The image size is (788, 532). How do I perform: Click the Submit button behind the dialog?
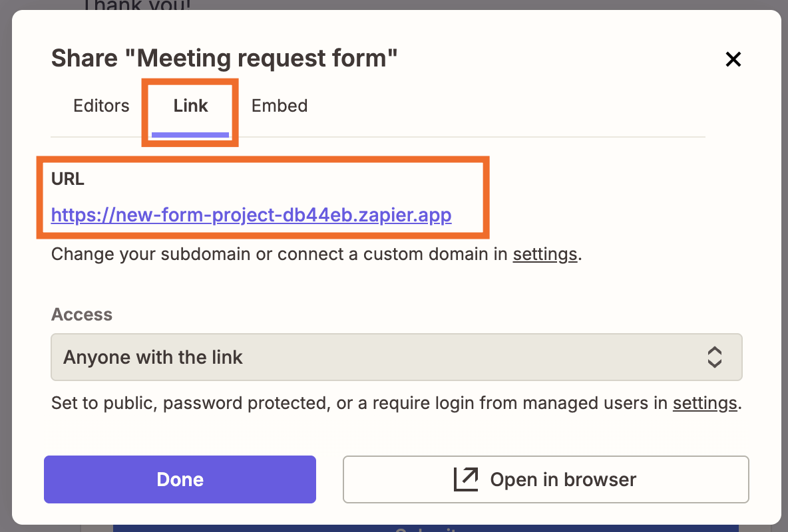433,529
